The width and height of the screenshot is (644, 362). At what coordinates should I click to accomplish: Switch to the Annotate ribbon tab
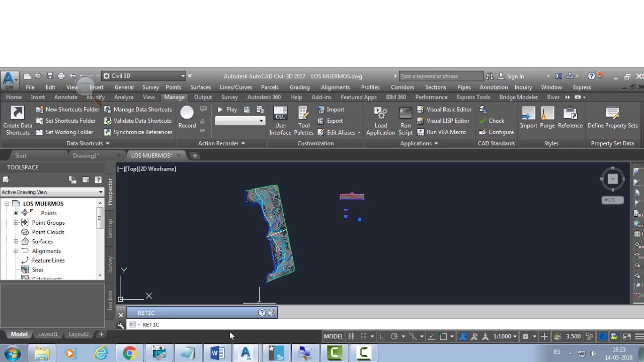click(66, 97)
